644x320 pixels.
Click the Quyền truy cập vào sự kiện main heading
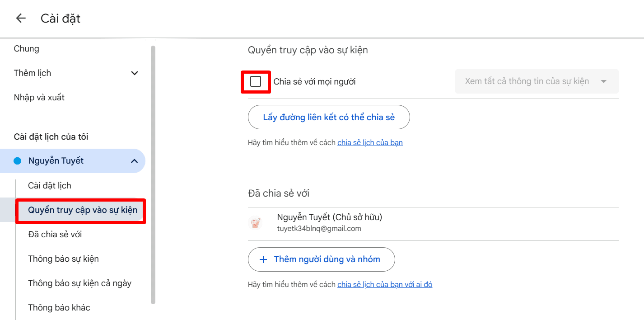pos(308,50)
